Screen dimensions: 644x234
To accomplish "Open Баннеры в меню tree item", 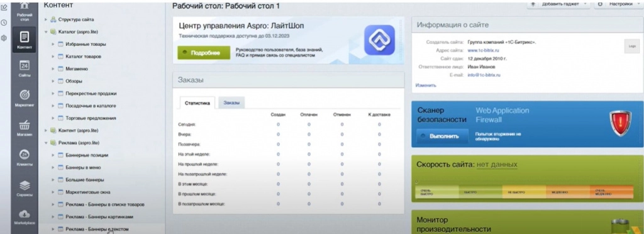I will pos(84,167).
